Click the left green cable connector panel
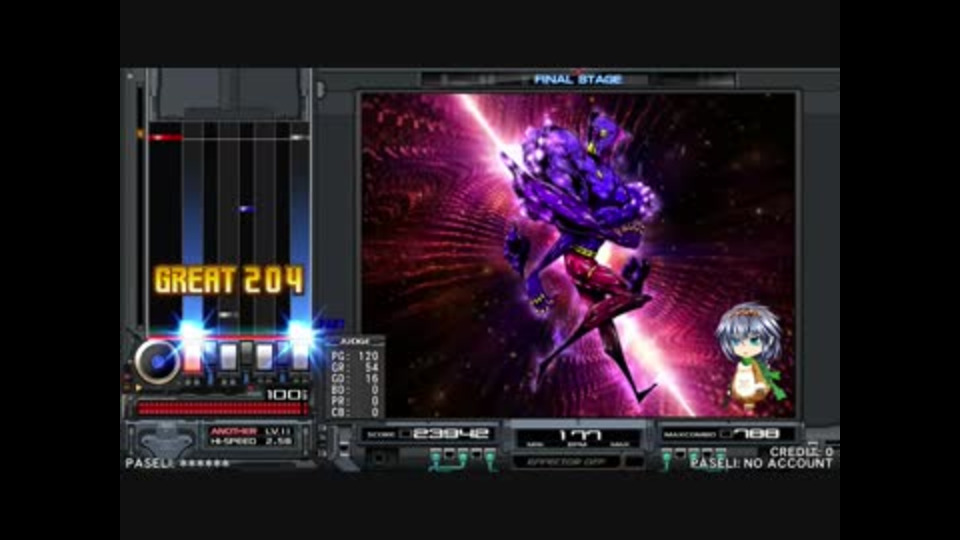 (x=463, y=459)
